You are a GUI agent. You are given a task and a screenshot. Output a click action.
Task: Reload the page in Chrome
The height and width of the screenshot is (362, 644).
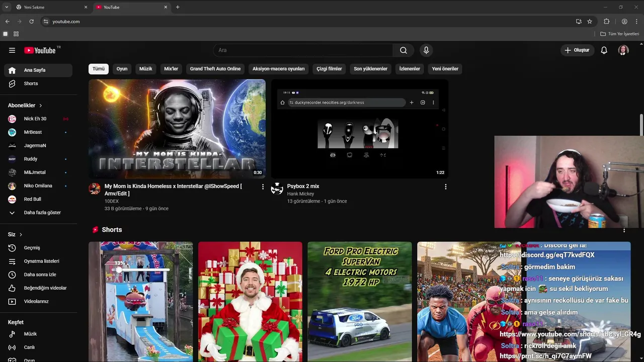click(31, 22)
